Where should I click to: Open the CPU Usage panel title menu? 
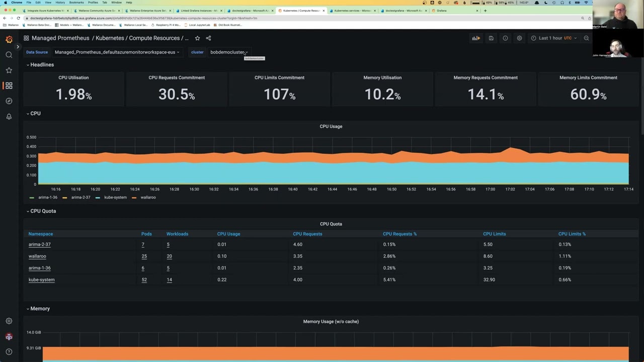click(331, 127)
